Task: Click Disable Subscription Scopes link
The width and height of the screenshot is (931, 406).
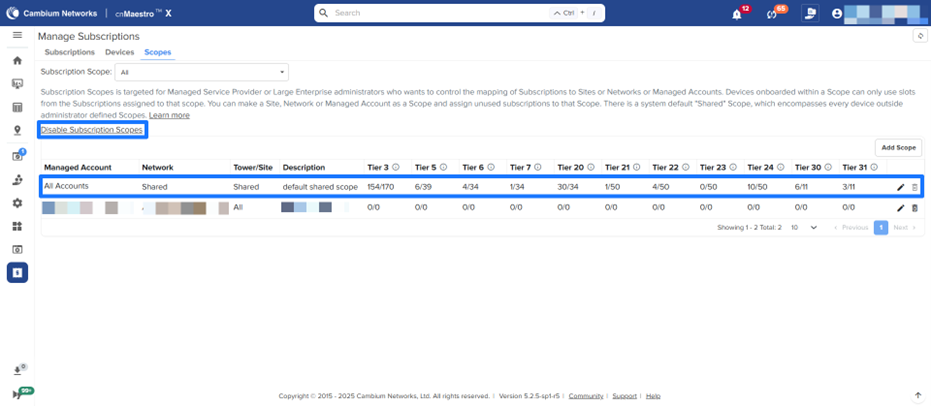Action: (92, 130)
